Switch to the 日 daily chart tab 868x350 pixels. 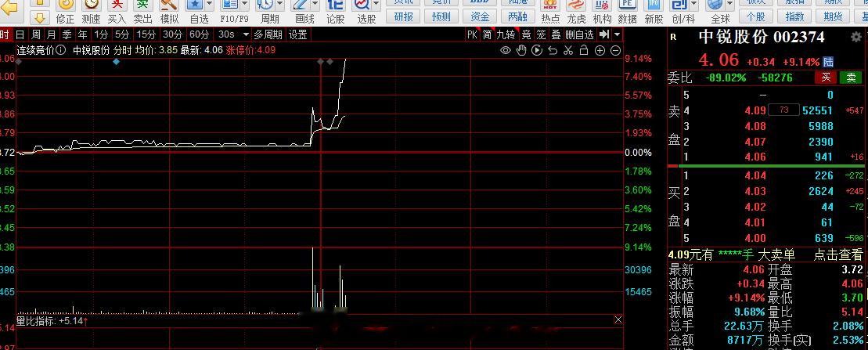pos(20,34)
